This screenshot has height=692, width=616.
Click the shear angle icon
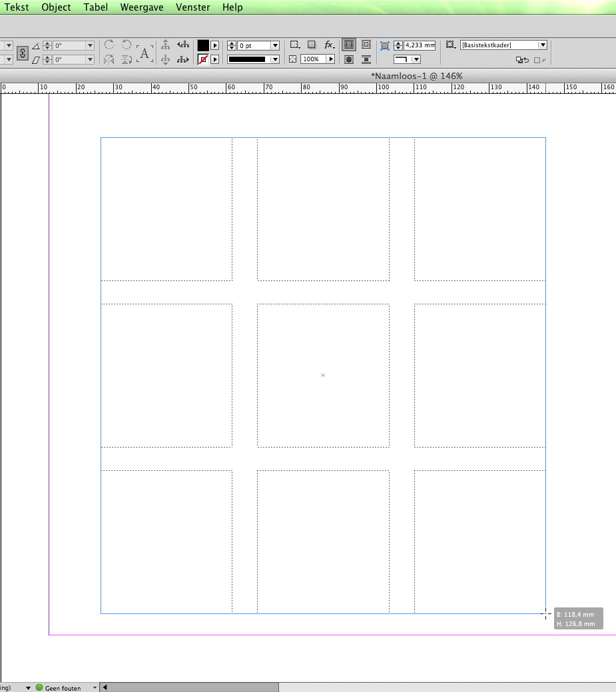pyautogui.click(x=36, y=59)
